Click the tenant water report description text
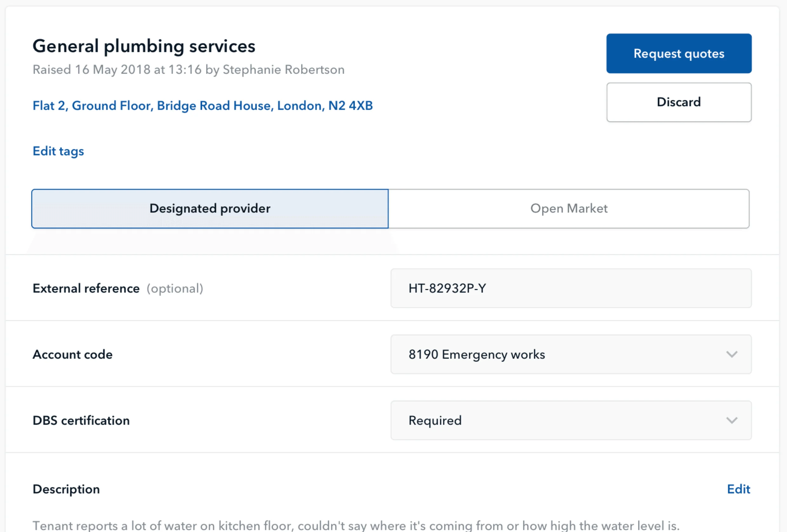This screenshot has height=532, width=787. tap(356, 526)
